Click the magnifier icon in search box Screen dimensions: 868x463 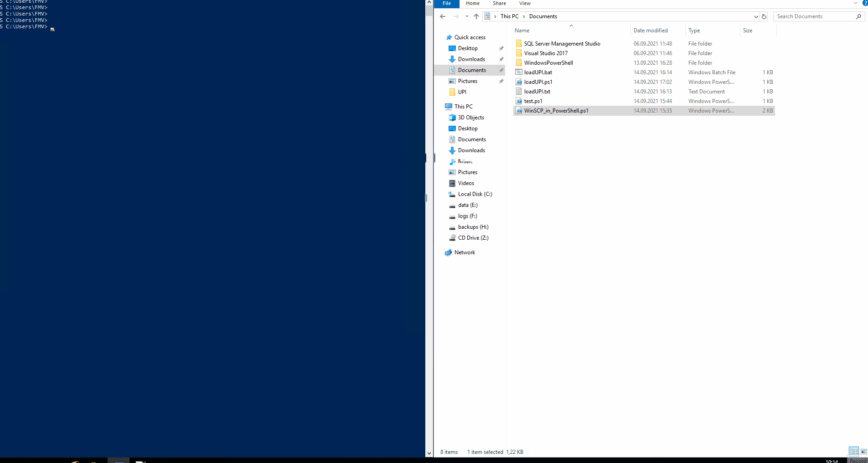[858, 16]
